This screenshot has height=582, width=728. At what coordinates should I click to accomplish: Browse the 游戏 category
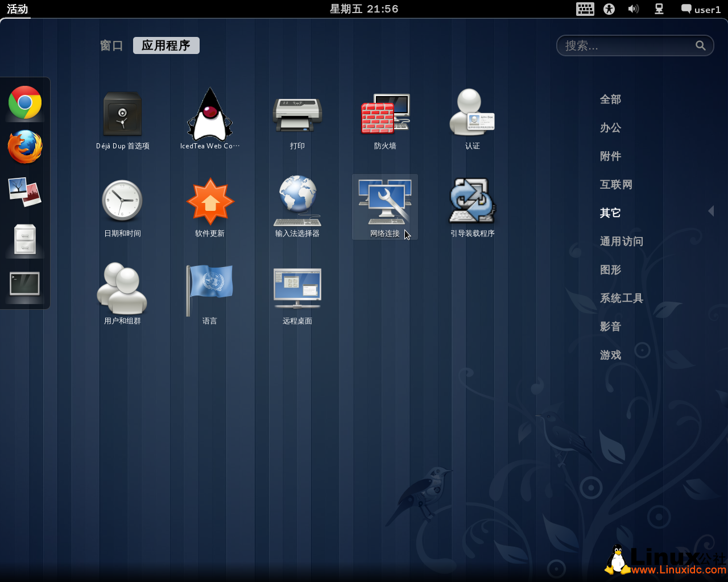pyautogui.click(x=611, y=355)
